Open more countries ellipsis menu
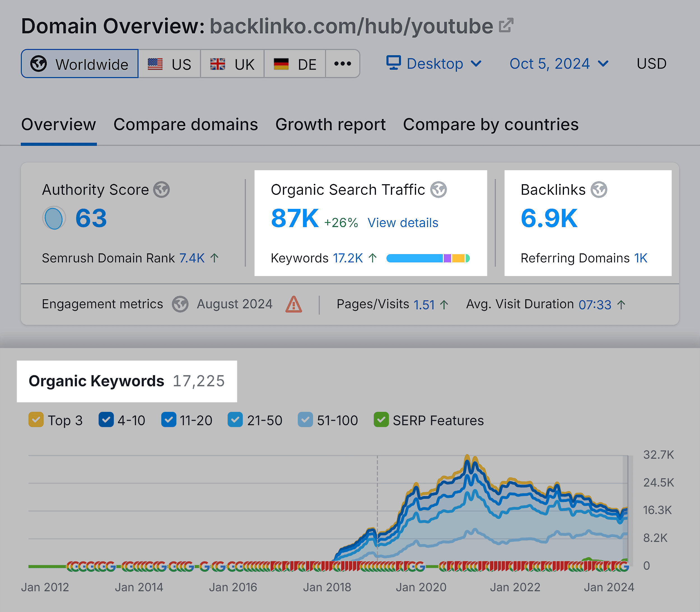This screenshot has width=700, height=612. click(x=343, y=64)
